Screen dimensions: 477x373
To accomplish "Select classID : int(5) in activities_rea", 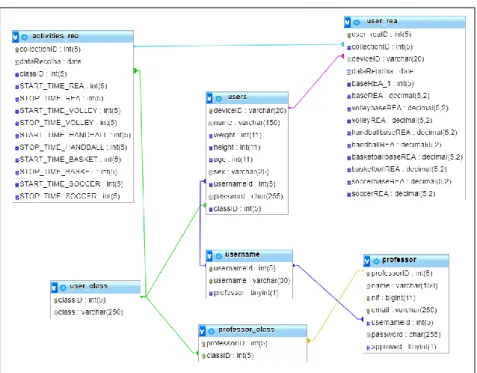I will (41, 74).
